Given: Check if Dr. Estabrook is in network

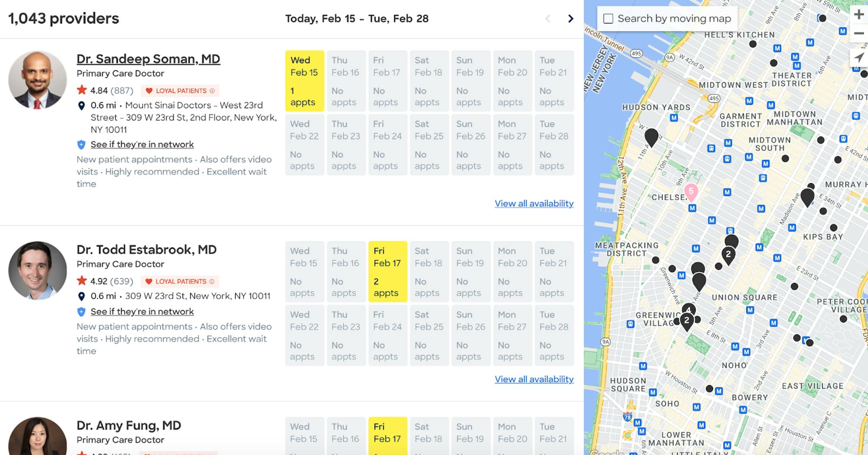Looking at the screenshot, I should click(x=142, y=311).
